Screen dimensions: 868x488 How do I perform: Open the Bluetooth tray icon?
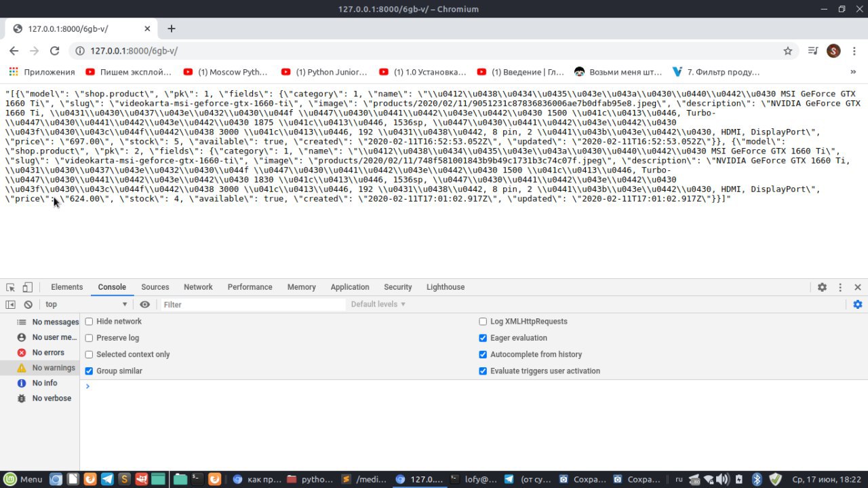click(x=757, y=479)
